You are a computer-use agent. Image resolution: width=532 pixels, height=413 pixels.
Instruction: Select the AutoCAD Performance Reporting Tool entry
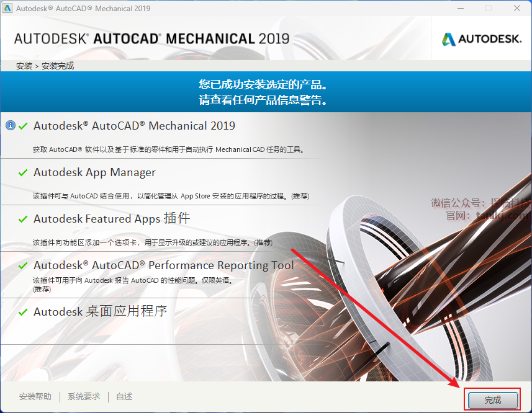[163, 265]
